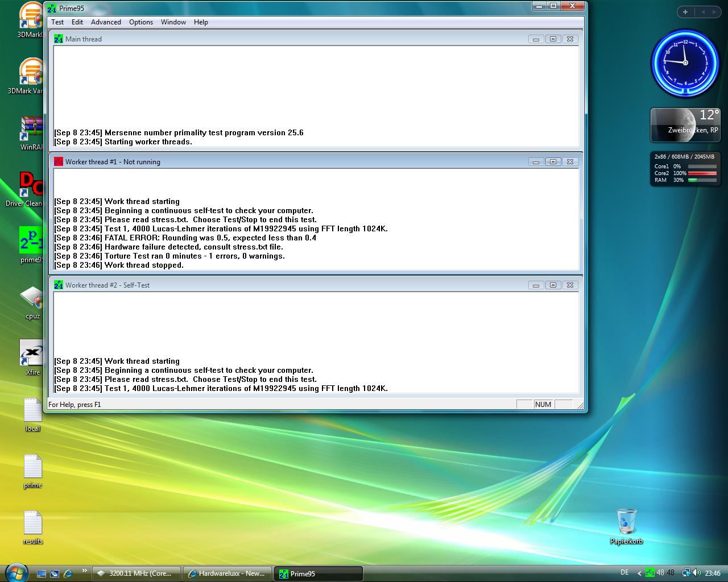The image size is (728, 582).
Task: Minimize the Worker thread #1 window
Action: click(536, 161)
